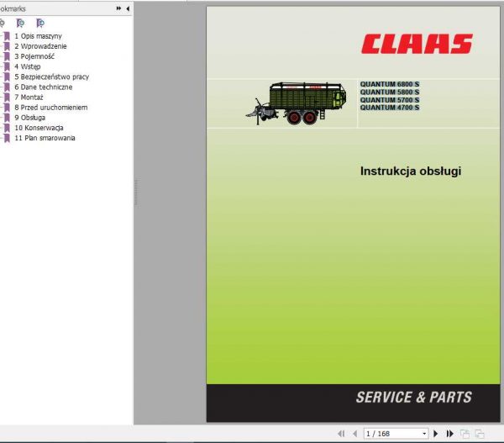Open bookmark 4 Wstęp

(x=28, y=66)
